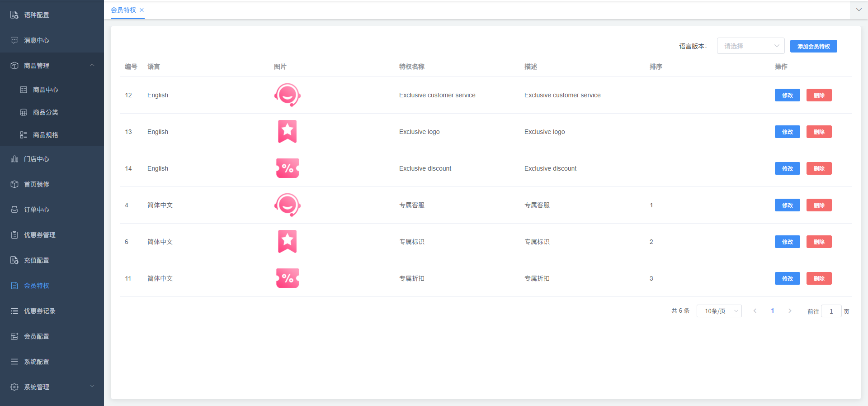
Task: Click 删除 for the 专属折扣 row
Action: click(819, 278)
